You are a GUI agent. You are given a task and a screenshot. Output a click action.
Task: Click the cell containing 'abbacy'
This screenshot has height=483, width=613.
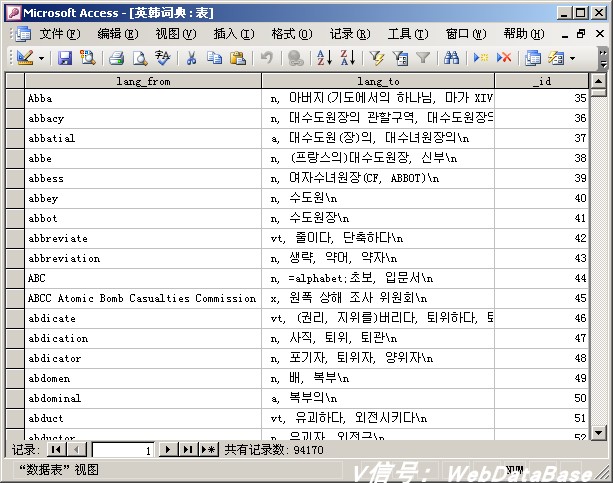coord(143,118)
